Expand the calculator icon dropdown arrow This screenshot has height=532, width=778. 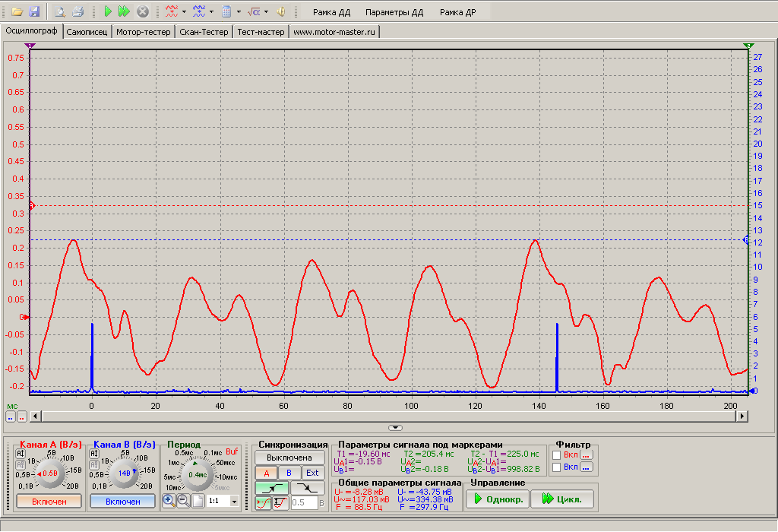(239, 11)
